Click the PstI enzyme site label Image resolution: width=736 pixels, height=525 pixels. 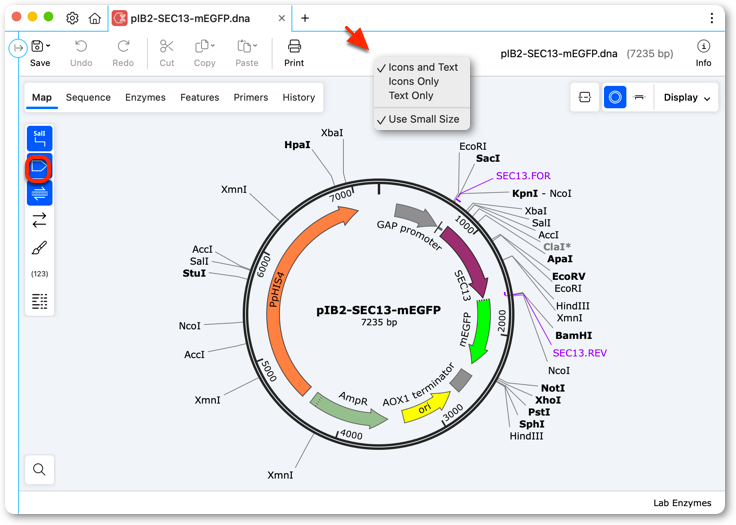[x=539, y=412]
